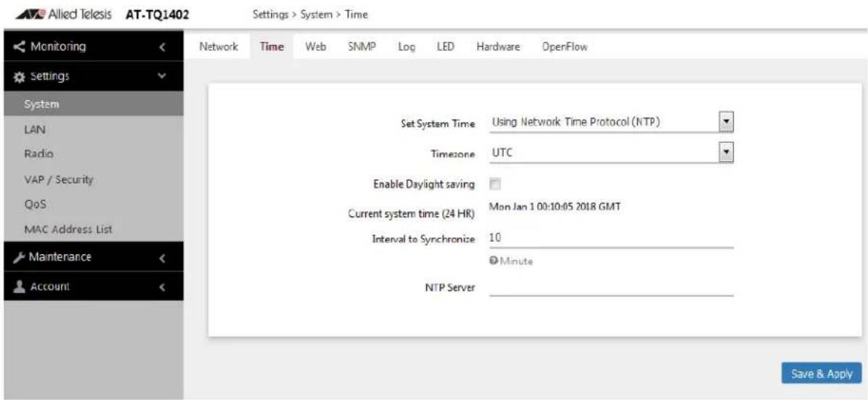
Task: Expand the Account menu chevron
Action: (162, 287)
